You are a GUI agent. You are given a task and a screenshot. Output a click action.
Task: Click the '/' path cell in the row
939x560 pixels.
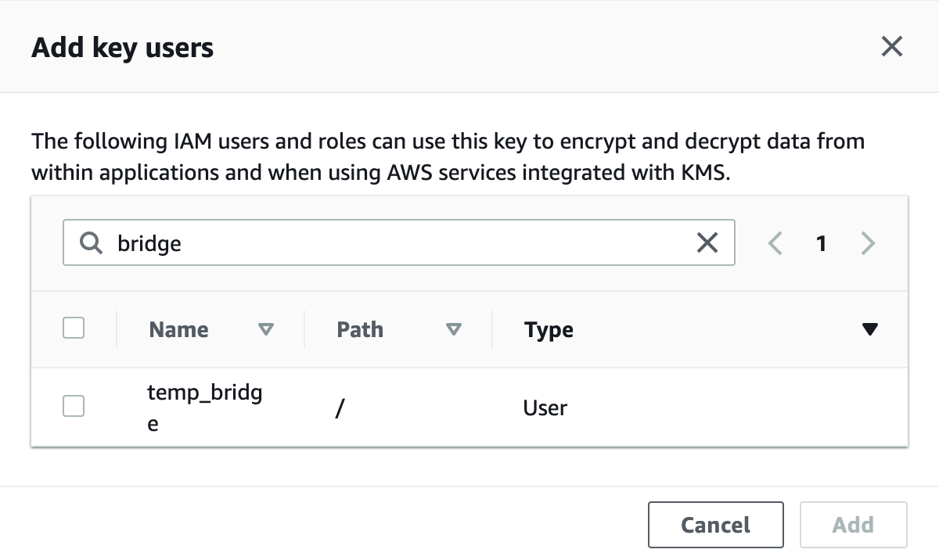pyautogui.click(x=340, y=407)
